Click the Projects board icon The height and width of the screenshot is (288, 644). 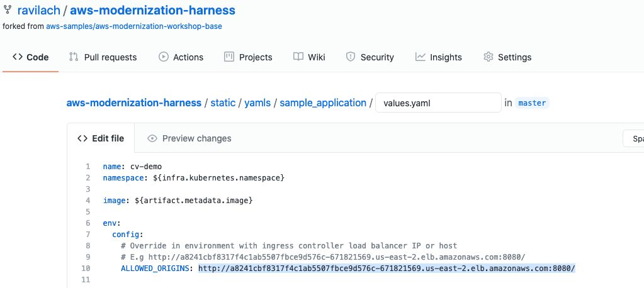[x=229, y=57]
